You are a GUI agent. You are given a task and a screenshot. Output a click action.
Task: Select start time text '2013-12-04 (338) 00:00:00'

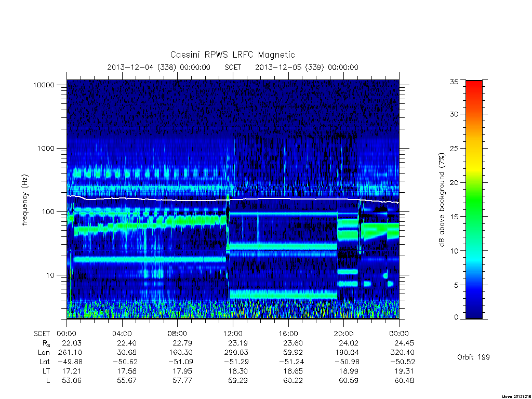pos(159,67)
